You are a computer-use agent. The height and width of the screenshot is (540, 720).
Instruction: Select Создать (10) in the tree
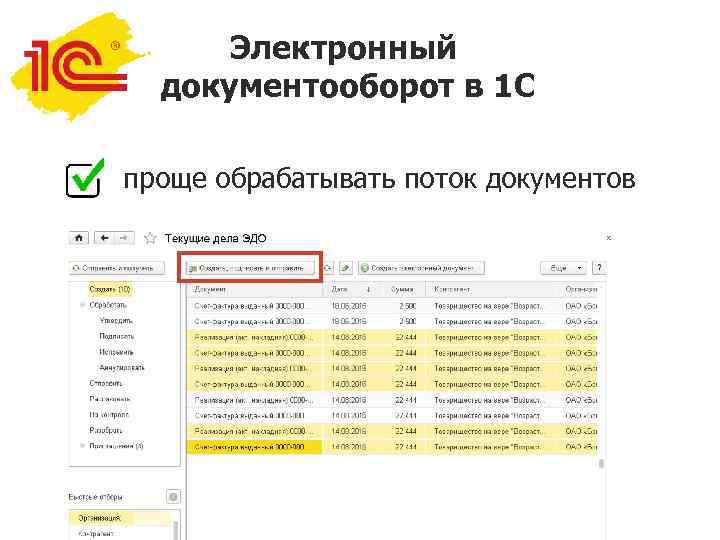[110, 289]
